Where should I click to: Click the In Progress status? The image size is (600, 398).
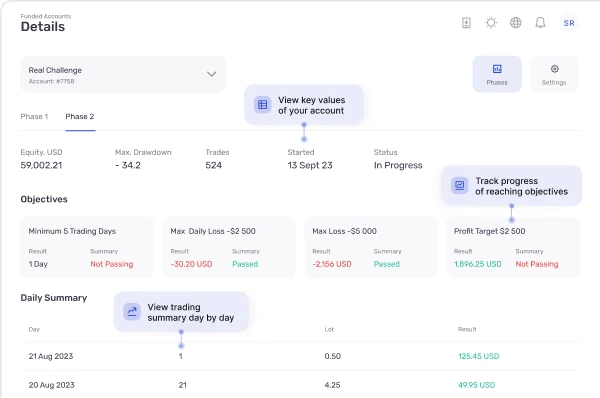tap(398, 165)
